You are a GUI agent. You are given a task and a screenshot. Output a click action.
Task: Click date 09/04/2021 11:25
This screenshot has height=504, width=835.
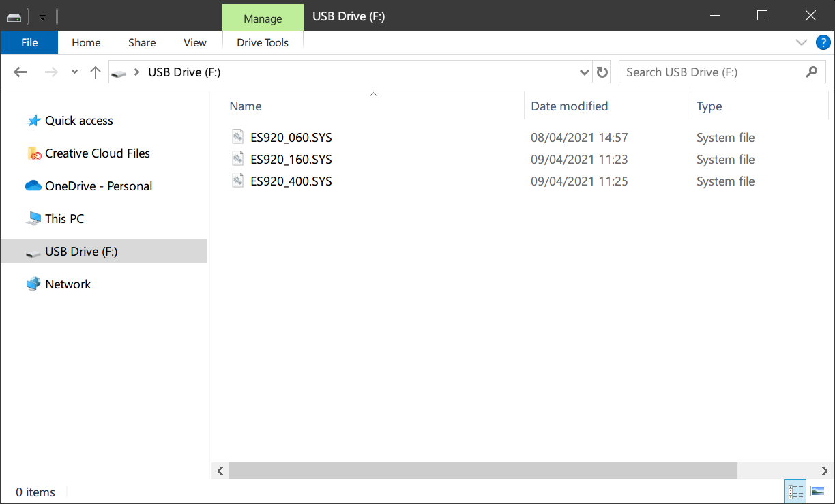pos(579,181)
